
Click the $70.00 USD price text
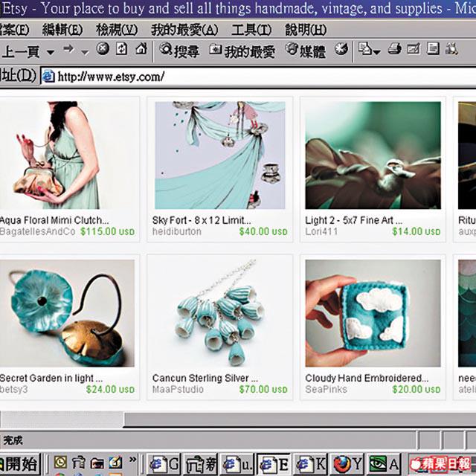[263, 390]
